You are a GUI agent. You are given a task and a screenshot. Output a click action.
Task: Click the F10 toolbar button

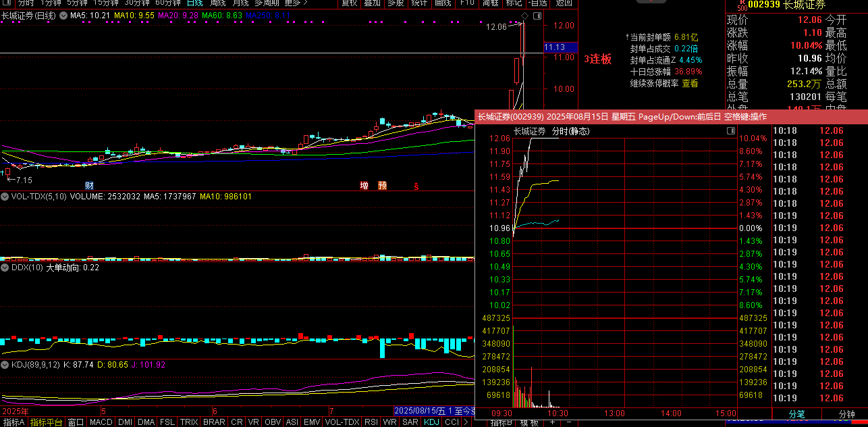(x=466, y=3)
